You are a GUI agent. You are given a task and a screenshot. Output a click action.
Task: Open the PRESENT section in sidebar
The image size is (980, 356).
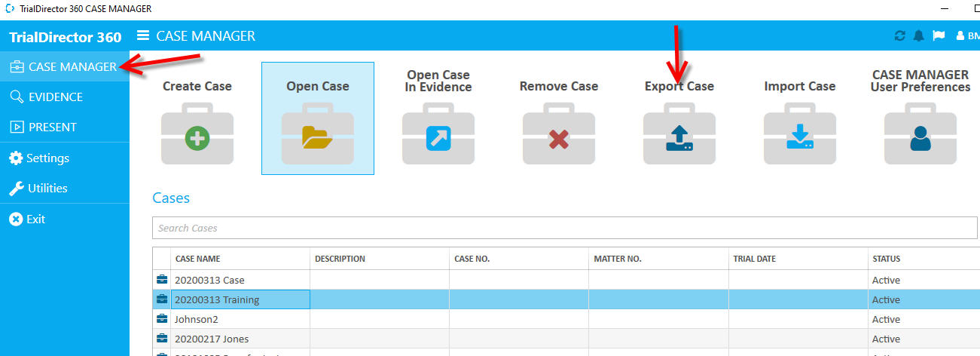(x=65, y=127)
